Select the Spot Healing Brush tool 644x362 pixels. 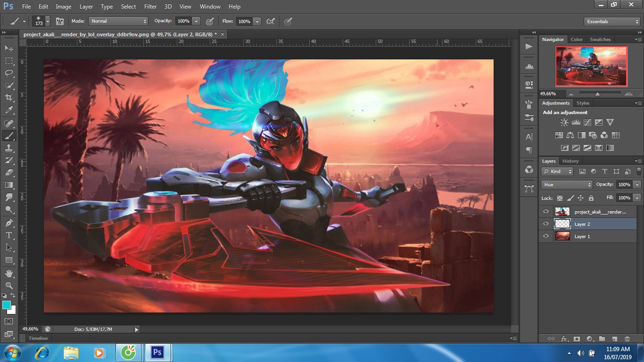(x=9, y=123)
